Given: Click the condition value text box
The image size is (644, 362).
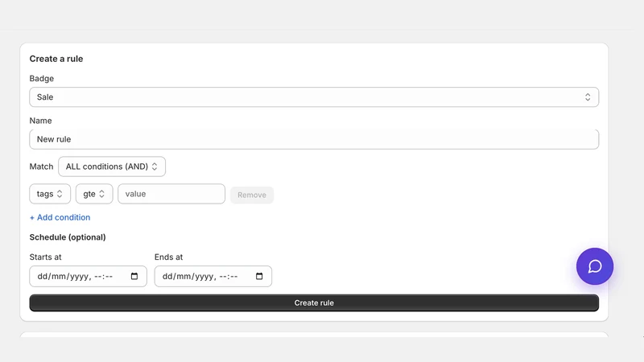Looking at the screenshot, I should 171,194.
